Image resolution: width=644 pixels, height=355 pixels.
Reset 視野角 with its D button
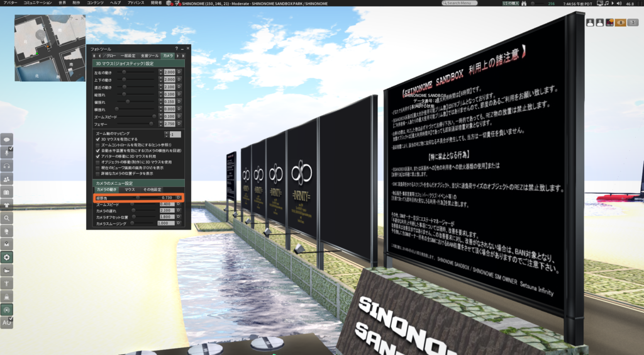(179, 198)
